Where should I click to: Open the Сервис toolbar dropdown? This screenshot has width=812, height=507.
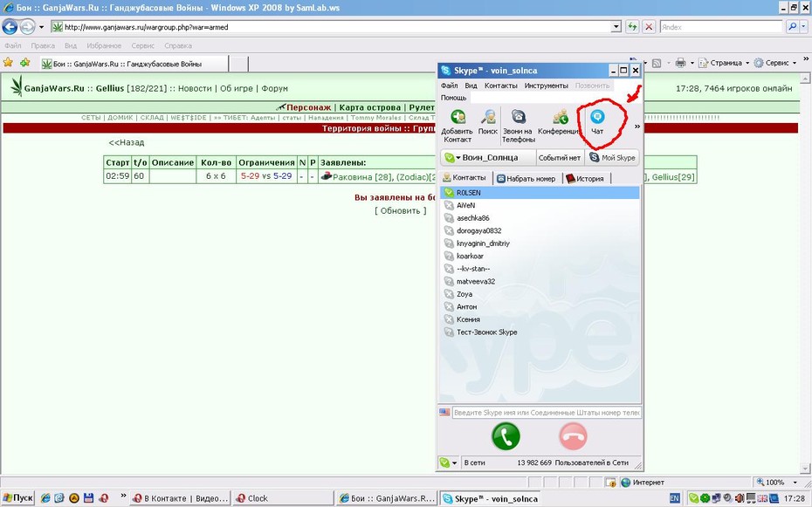point(775,63)
